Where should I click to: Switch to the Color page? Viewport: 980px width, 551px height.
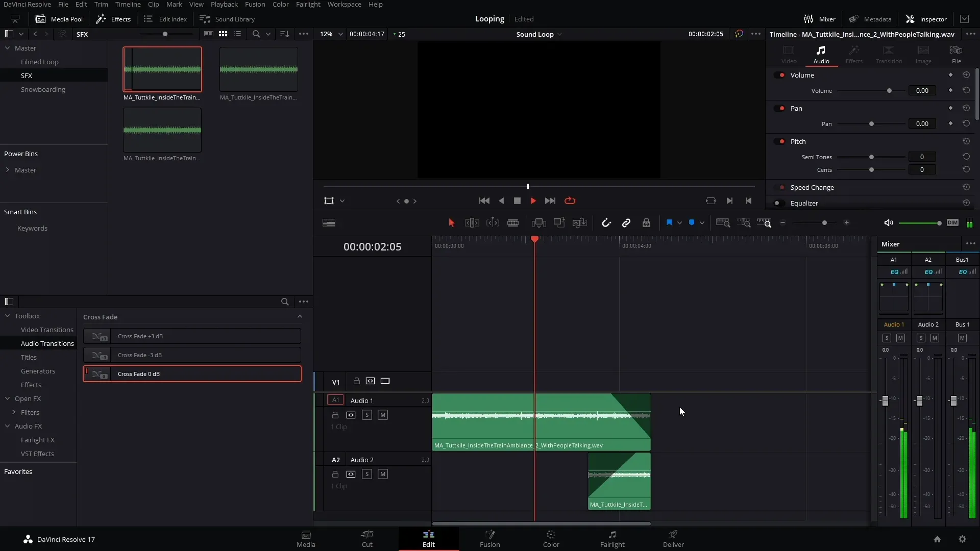pyautogui.click(x=551, y=539)
